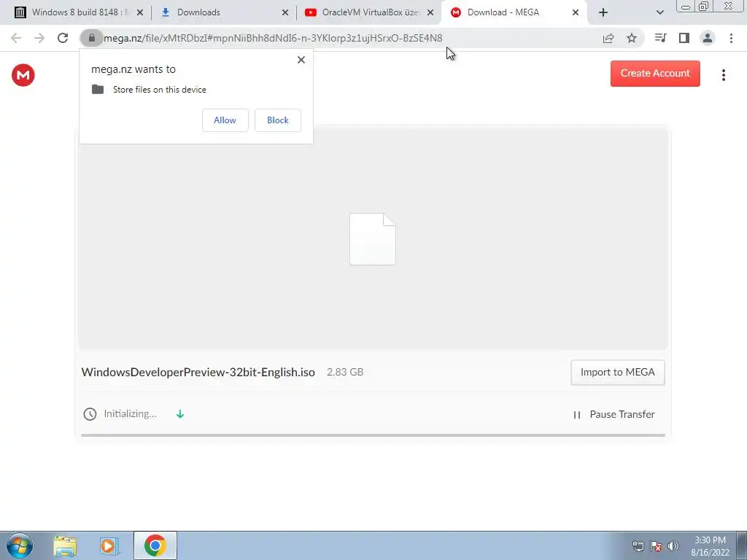Close the Windows 8 build 8148 tab
The height and width of the screenshot is (560, 747).
(140, 12)
